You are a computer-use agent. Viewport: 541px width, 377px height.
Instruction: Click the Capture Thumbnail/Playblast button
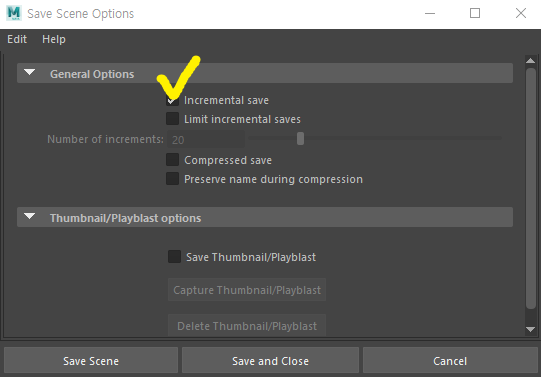pyautogui.click(x=247, y=290)
